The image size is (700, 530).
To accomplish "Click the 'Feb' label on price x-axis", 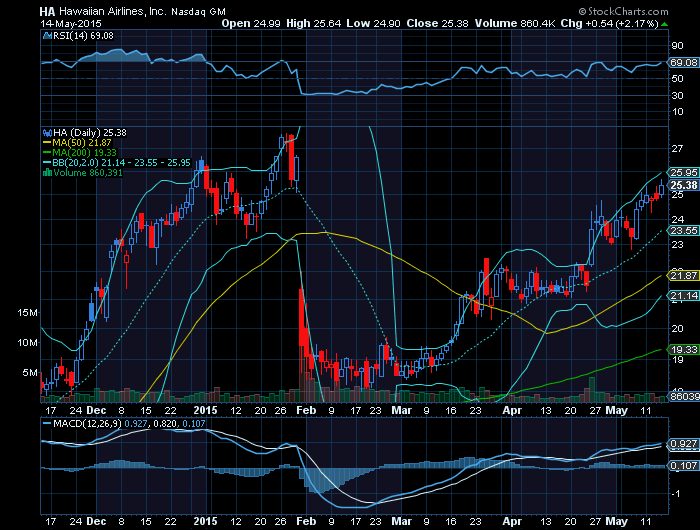I will [x=306, y=410].
